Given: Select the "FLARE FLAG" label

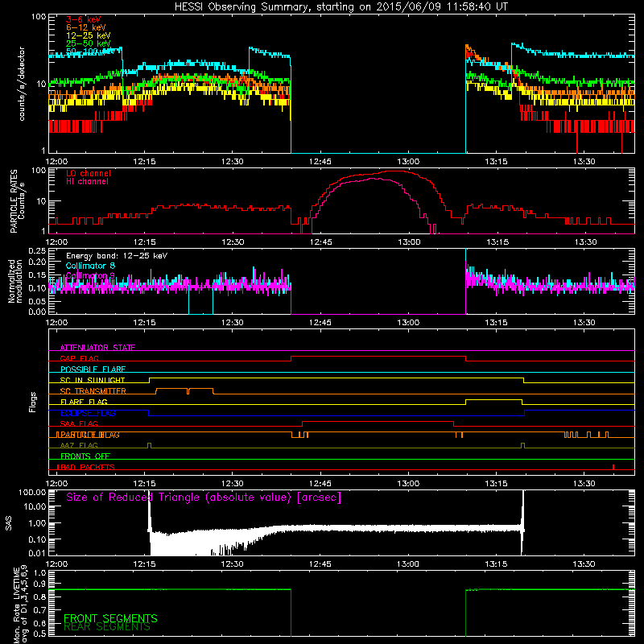Looking at the screenshot, I should click(84, 402).
